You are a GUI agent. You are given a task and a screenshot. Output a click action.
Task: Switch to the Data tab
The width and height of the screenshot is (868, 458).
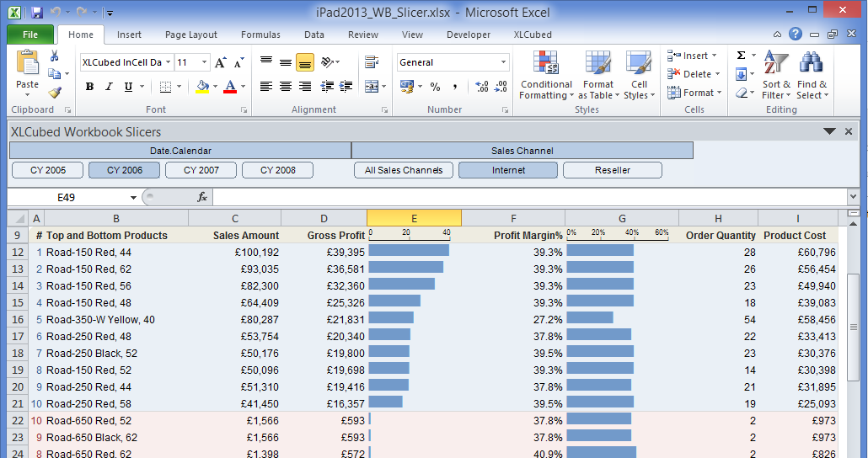coord(313,35)
